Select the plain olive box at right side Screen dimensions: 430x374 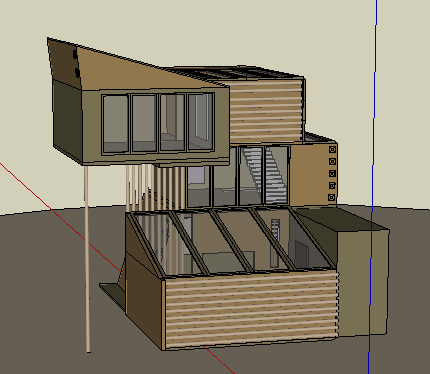coord(362,283)
